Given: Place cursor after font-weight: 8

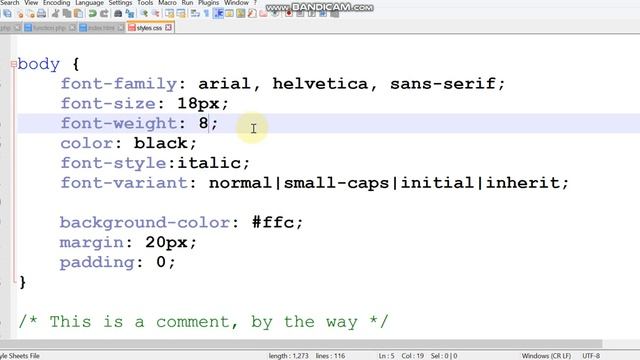Looking at the screenshot, I should 209,123.
